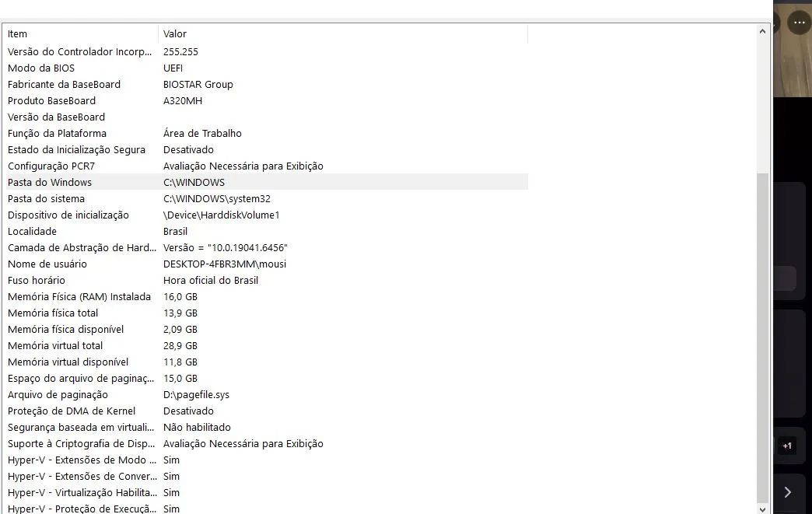This screenshot has height=514, width=812.
Task: Select the Pasta do Windows row
Action: coord(266,182)
